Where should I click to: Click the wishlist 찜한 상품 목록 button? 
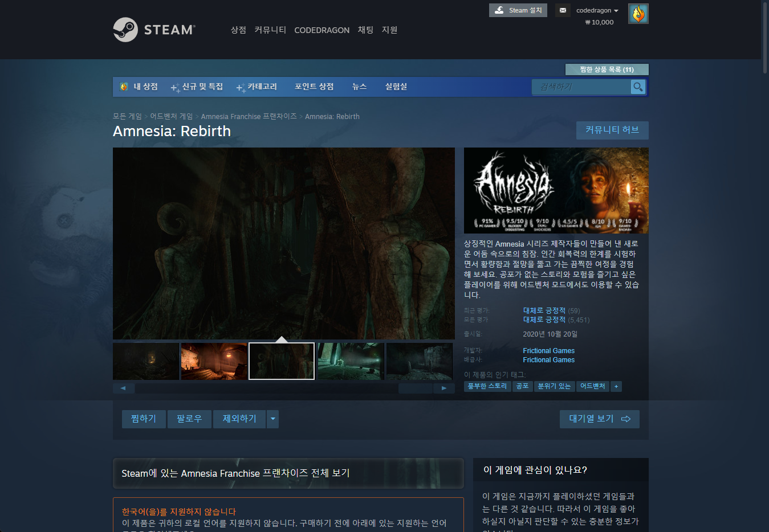tap(607, 69)
